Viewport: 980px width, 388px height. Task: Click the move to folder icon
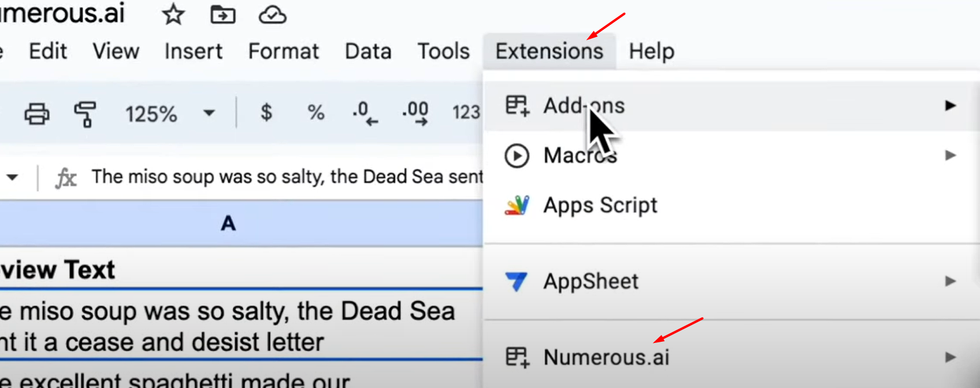(x=222, y=14)
